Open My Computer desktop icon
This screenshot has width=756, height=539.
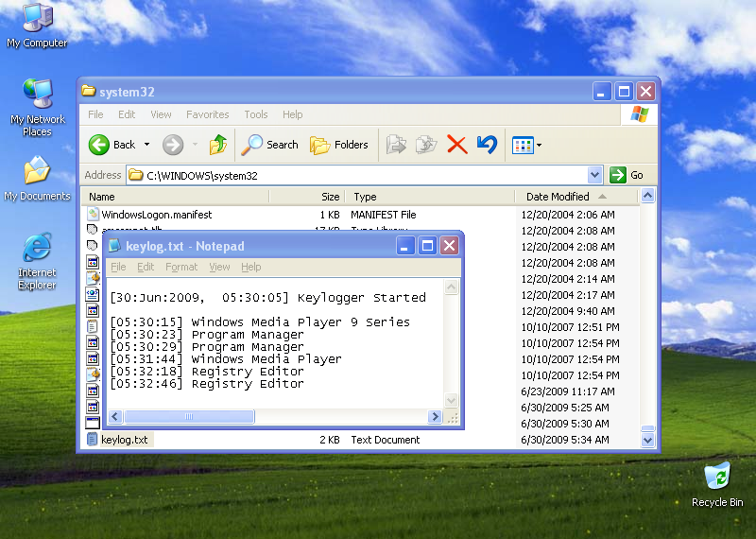tap(37, 26)
